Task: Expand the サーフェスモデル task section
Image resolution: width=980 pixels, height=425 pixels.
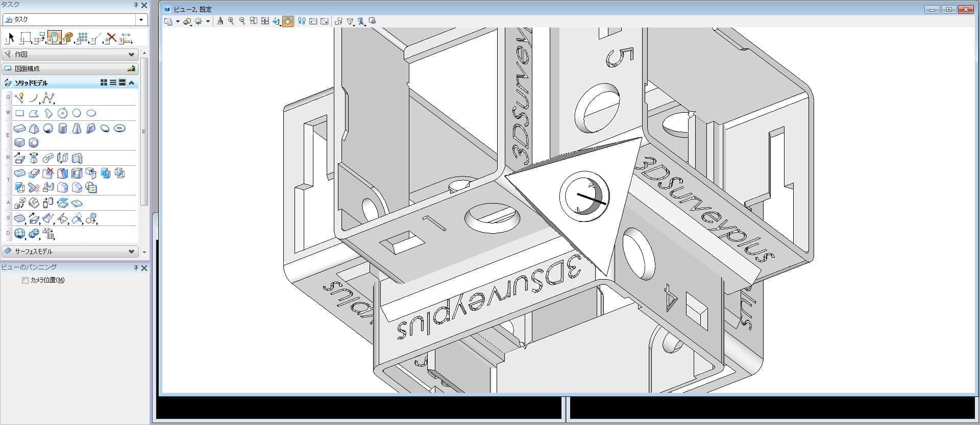Action: click(131, 252)
